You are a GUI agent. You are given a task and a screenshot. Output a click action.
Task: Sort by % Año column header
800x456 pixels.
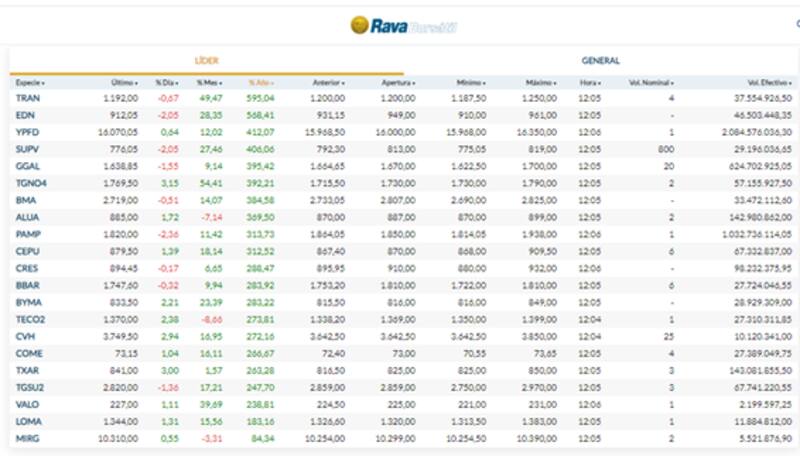pyautogui.click(x=260, y=82)
